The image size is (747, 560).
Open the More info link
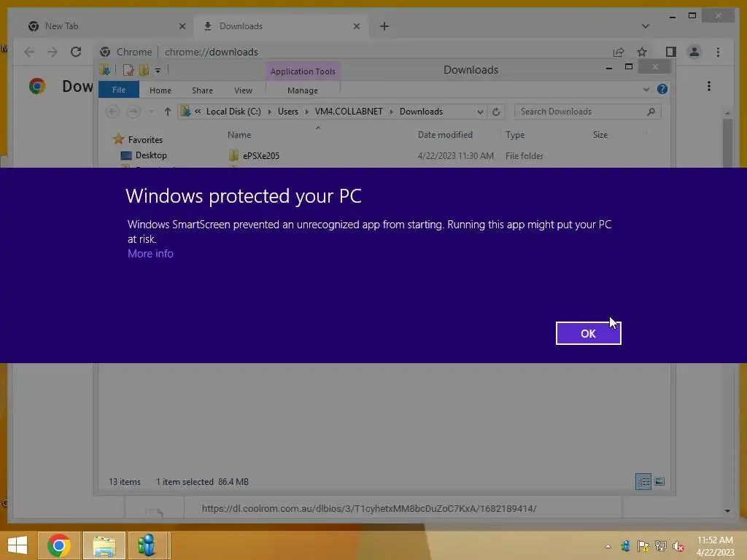click(x=150, y=254)
